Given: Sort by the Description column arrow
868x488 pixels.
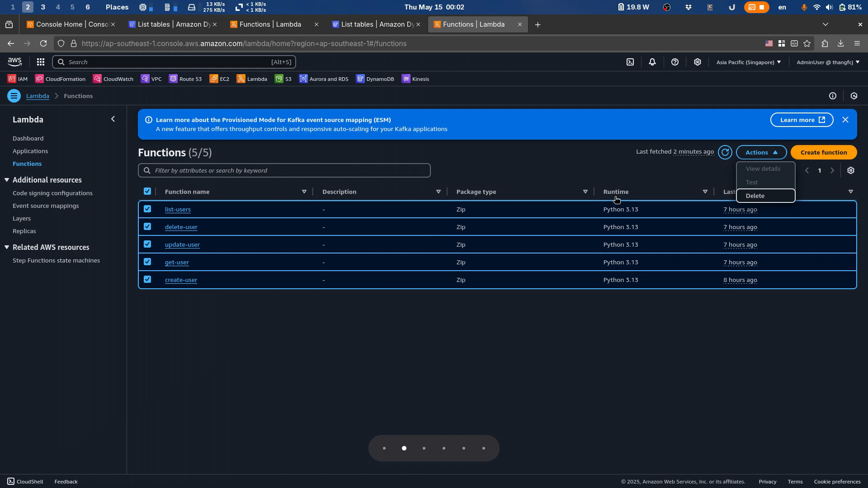Looking at the screenshot, I should coord(438,192).
